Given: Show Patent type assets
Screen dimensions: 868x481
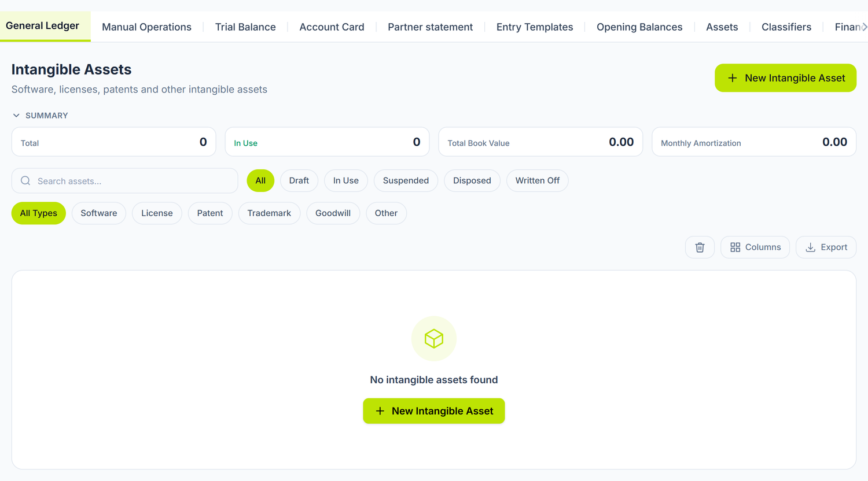Looking at the screenshot, I should 210,213.
